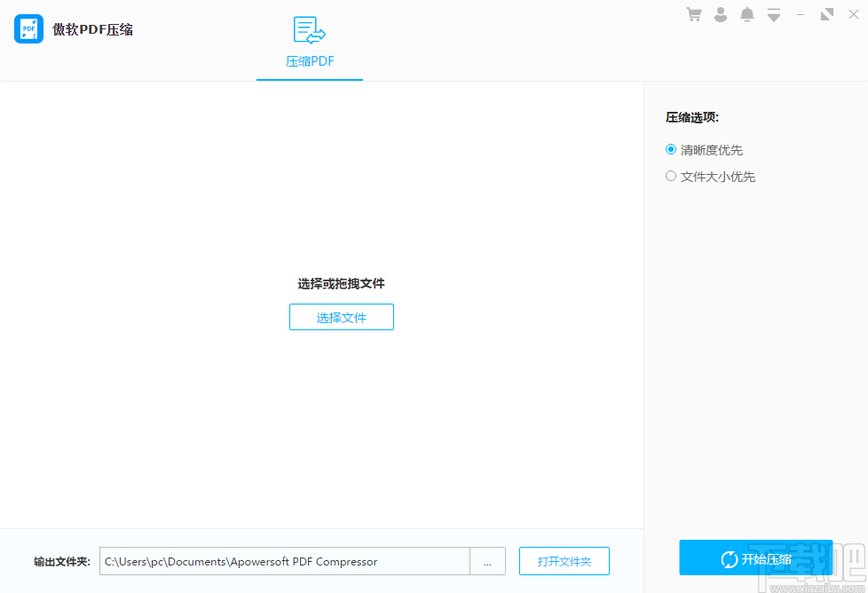The height and width of the screenshot is (593, 868).
Task: Click the Apowersoft PDF logo icon
Action: 28,28
